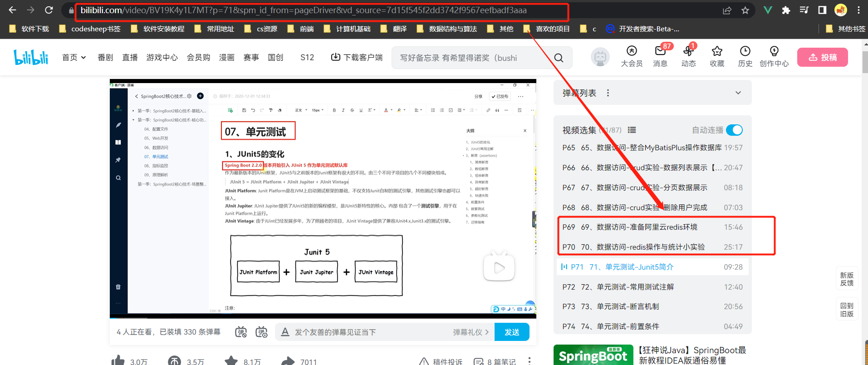The image size is (868, 365).
Task: Open the 8 篇笔记 notes link
Action: [x=495, y=361]
